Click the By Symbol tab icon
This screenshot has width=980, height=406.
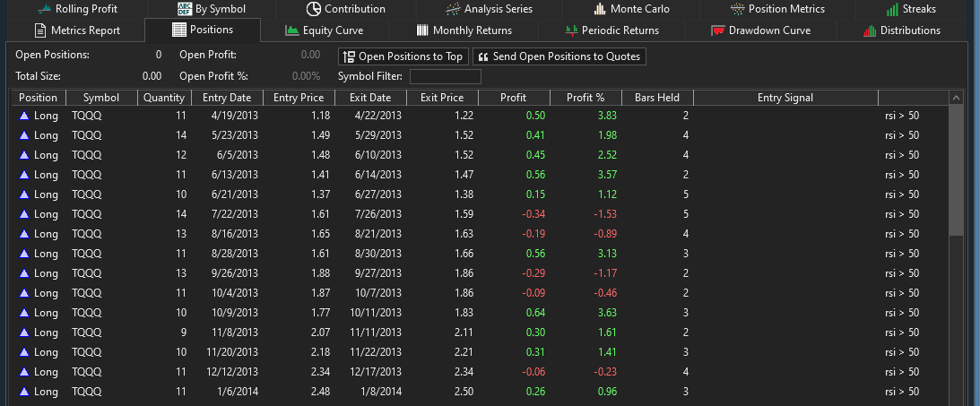[x=184, y=9]
